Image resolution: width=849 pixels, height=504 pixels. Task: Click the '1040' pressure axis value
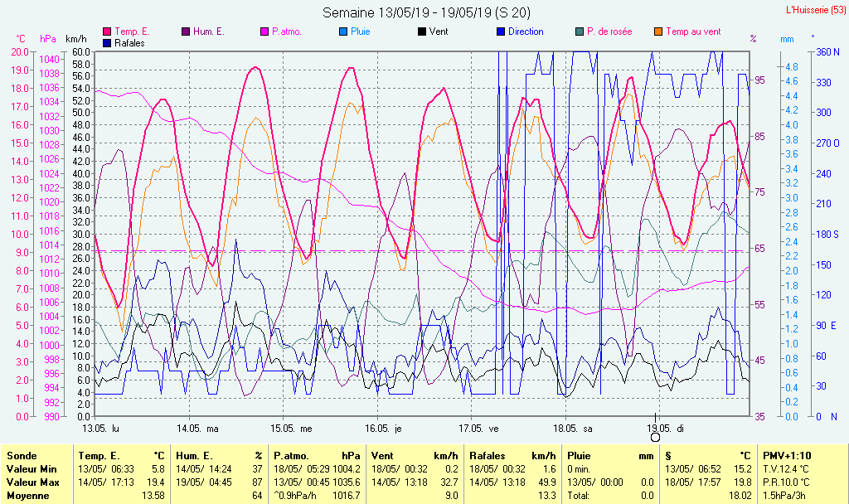[x=49, y=59]
